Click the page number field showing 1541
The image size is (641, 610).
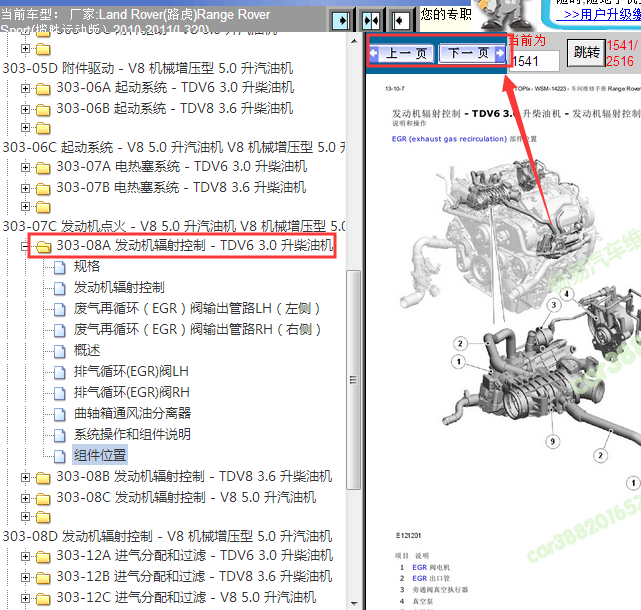click(x=534, y=61)
